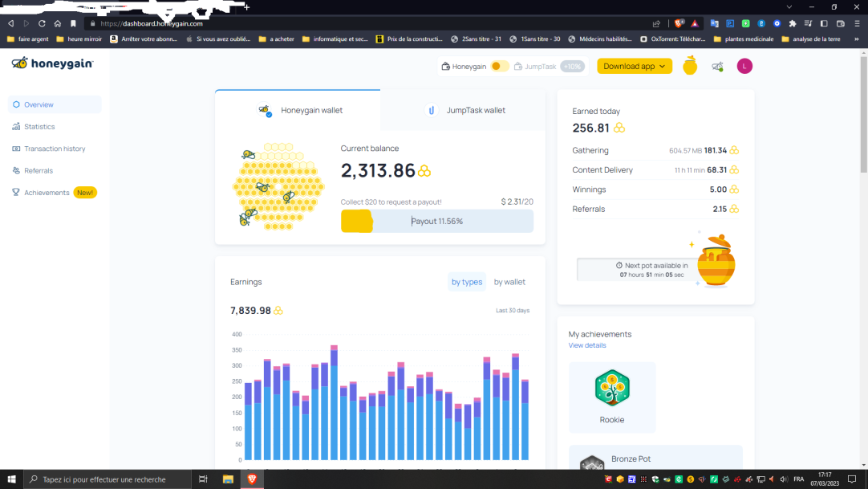Viewport: 868px width, 489px height.
Task: Open the Google Translate extension icon
Action: (x=714, y=23)
